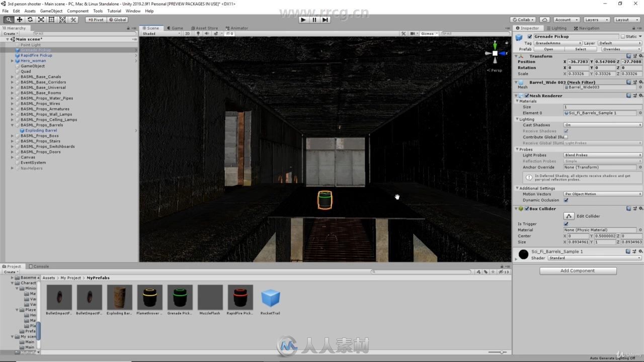Toggle Contribute Global Illumination checkbox

tap(566, 137)
